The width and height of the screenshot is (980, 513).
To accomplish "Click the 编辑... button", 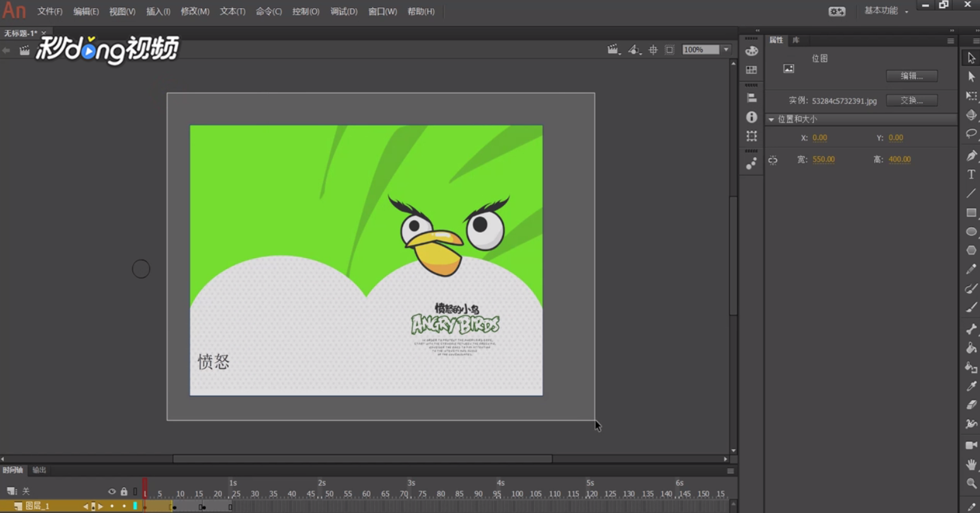I will click(911, 76).
